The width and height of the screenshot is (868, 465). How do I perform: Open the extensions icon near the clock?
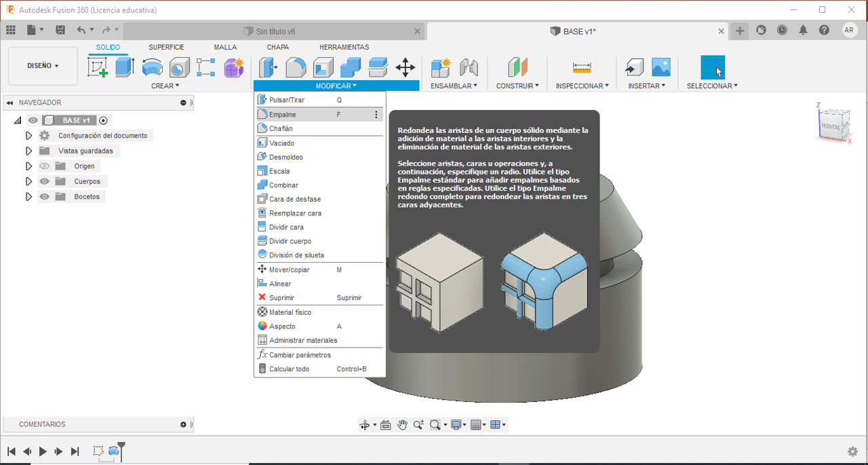coord(761,31)
